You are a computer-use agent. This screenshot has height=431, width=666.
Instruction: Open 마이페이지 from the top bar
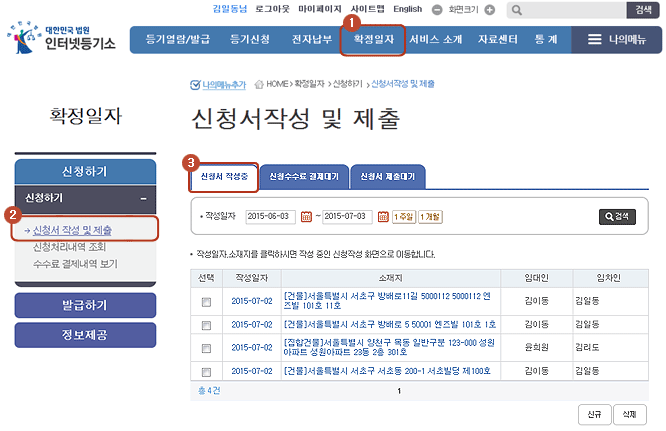[319, 9]
